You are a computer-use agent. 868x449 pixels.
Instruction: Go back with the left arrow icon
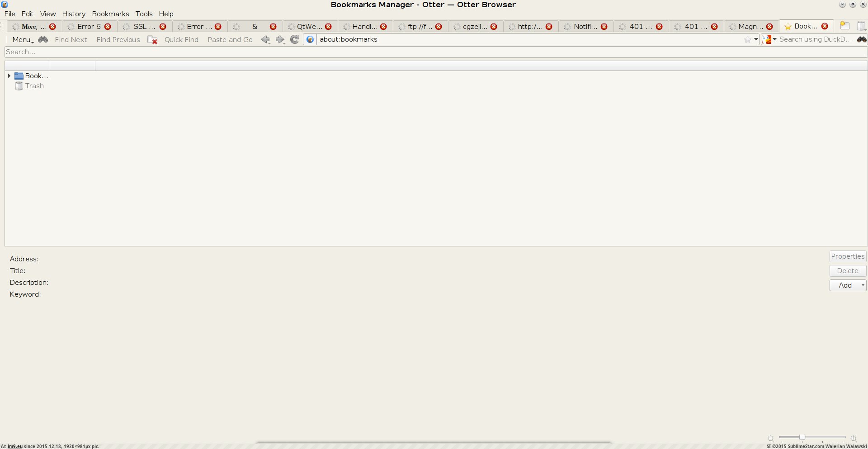[x=265, y=40]
